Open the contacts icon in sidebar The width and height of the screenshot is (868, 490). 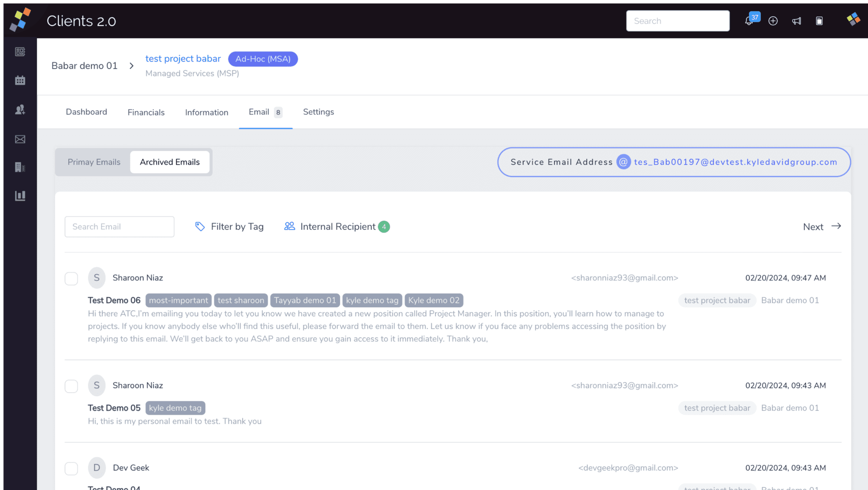click(20, 109)
